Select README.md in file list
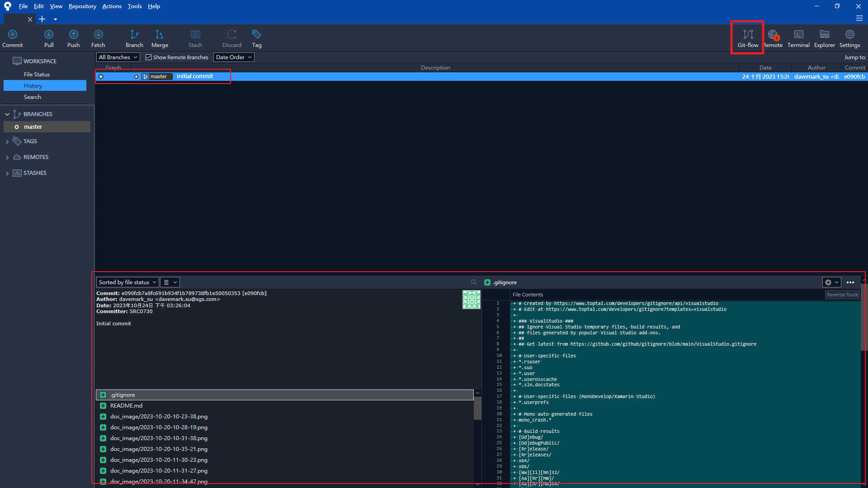The height and width of the screenshot is (488, 868). [126, 406]
